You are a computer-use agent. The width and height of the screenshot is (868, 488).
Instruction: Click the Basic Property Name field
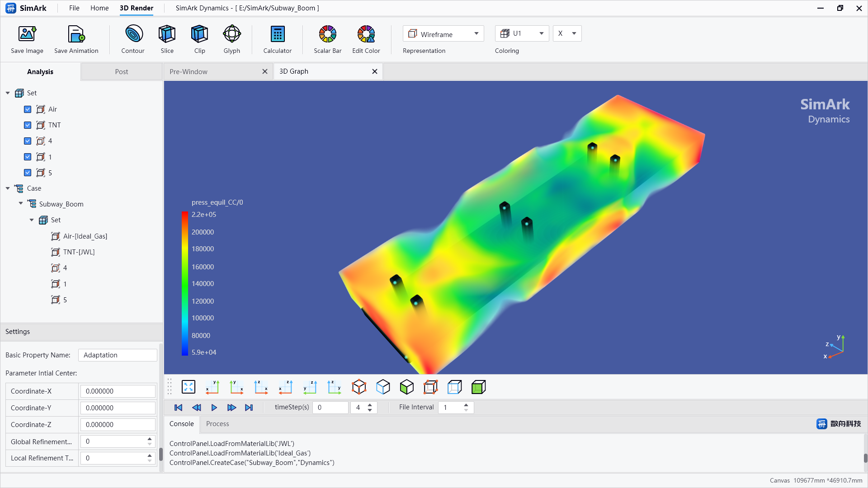pos(118,355)
